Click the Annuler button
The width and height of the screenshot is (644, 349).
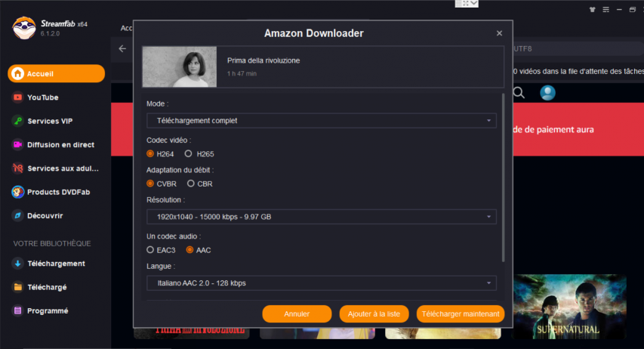point(297,314)
